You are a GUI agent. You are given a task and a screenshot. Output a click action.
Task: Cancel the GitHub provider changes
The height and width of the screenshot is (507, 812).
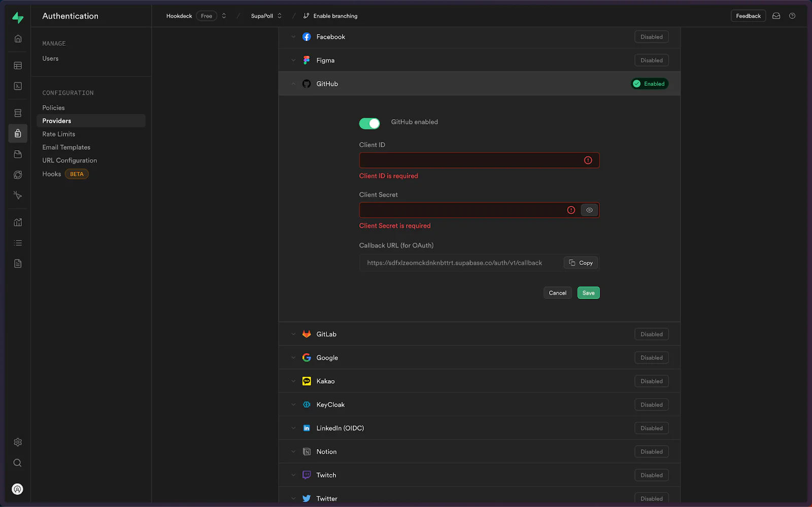(557, 293)
